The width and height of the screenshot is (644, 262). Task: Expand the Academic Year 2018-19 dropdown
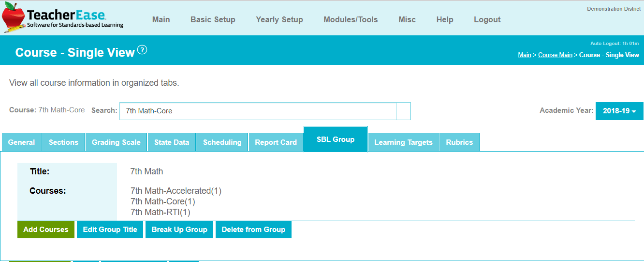[x=619, y=111]
